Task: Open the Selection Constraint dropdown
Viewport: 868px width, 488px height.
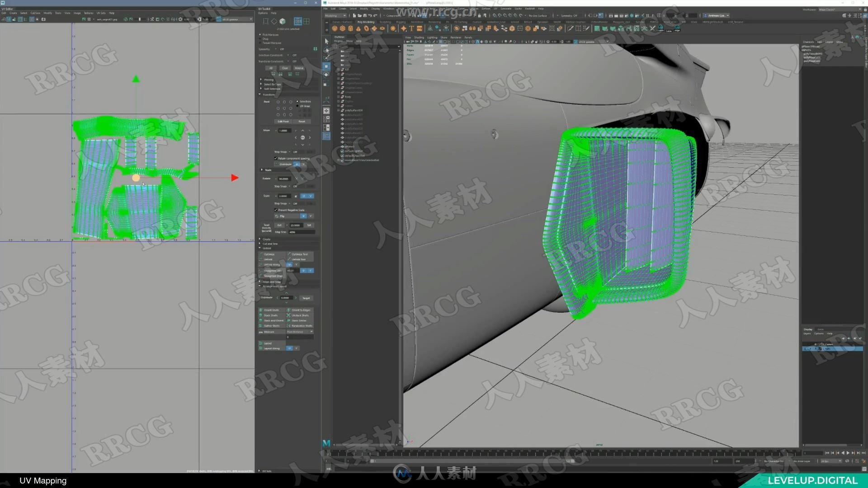Action: (288, 55)
